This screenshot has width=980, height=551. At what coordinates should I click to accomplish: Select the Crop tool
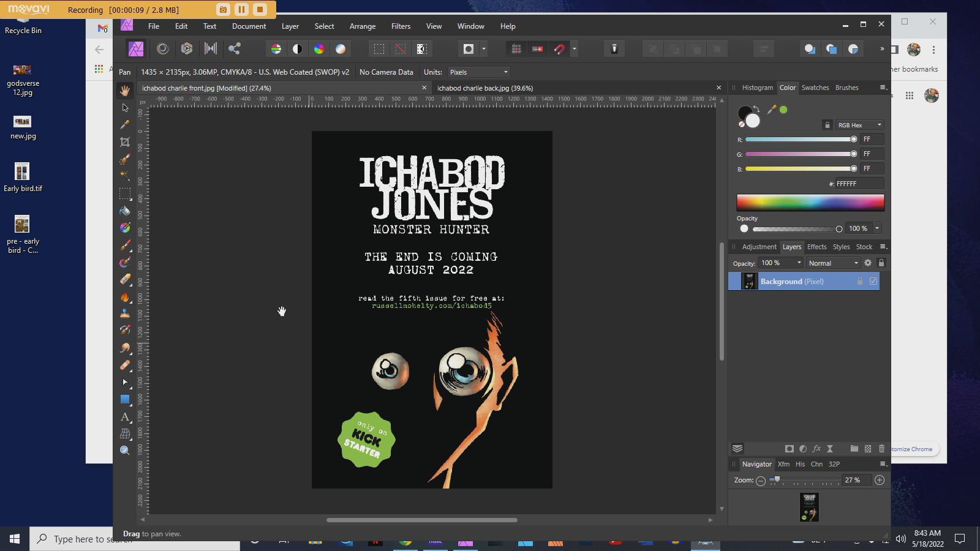125,142
